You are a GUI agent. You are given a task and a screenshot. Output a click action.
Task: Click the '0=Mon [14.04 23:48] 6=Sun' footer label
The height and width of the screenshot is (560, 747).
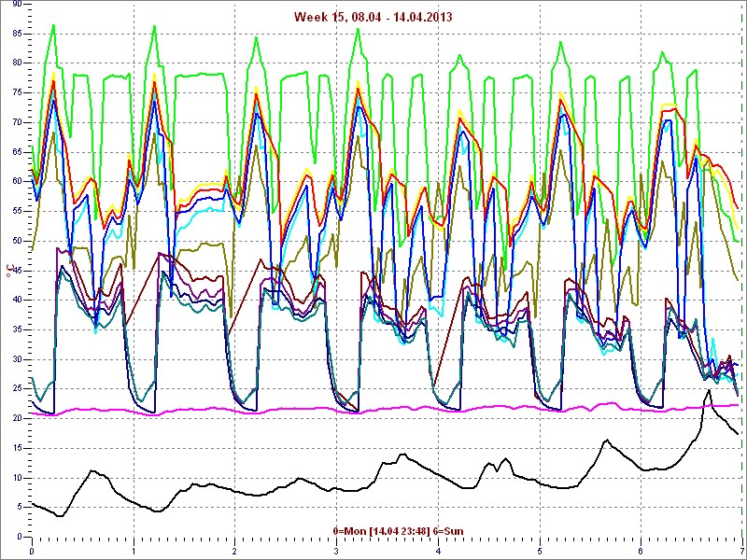click(x=398, y=531)
